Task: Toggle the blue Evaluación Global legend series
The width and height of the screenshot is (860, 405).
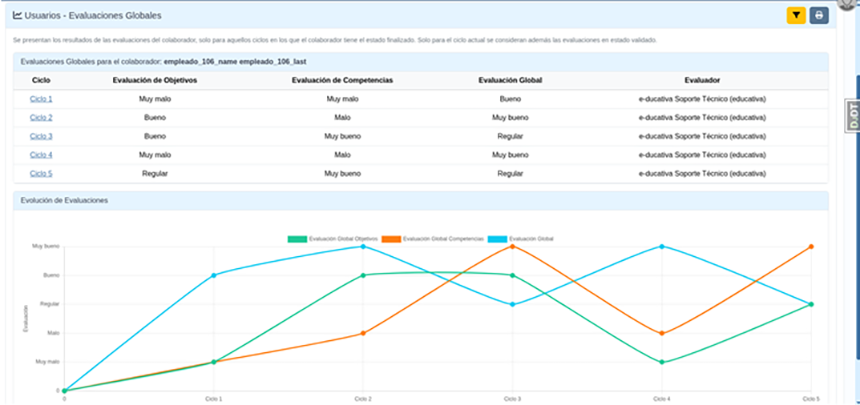Action: click(x=531, y=239)
